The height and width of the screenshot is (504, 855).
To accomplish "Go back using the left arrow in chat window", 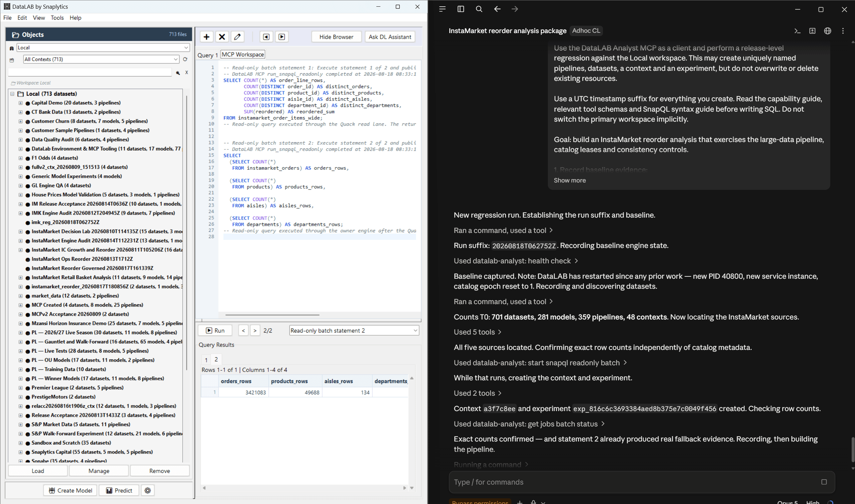I will (497, 9).
